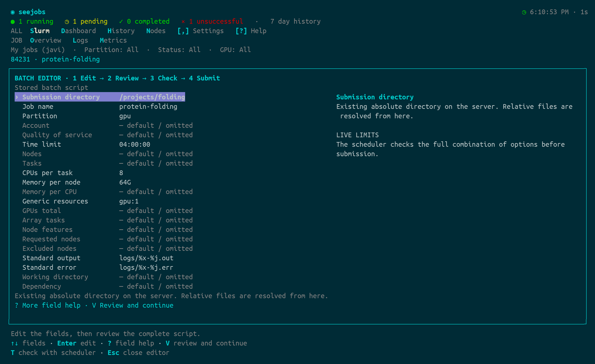Viewport: 595px width, 364px height.
Task: Click the chevron on Submission directory row
Action: click(17, 97)
